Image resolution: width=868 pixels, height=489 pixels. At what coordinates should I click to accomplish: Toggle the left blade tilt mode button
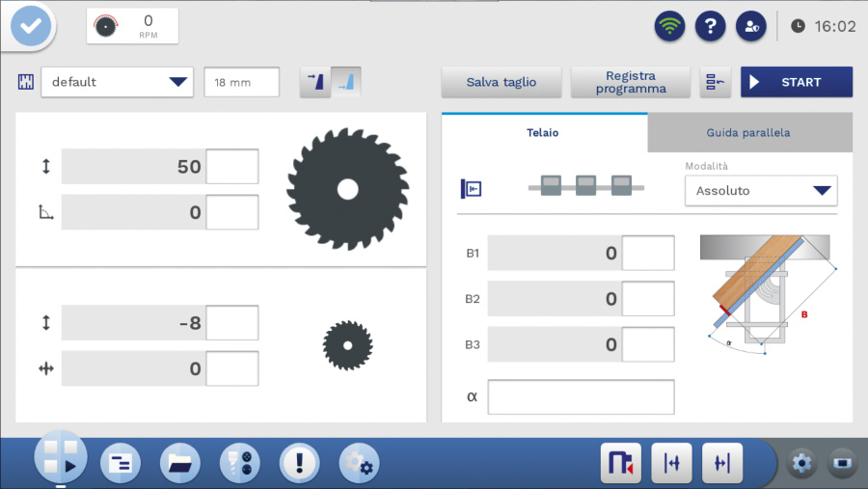click(x=315, y=82)
